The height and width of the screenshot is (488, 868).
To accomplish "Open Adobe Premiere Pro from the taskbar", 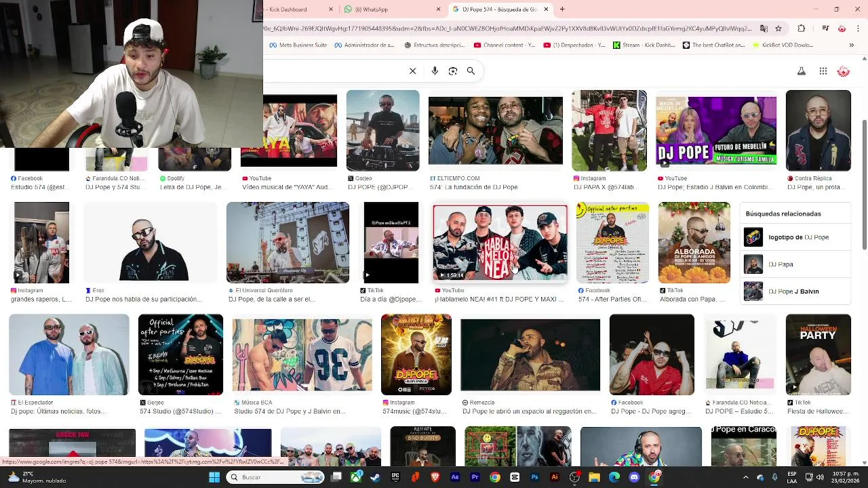I will click(475, 477).
